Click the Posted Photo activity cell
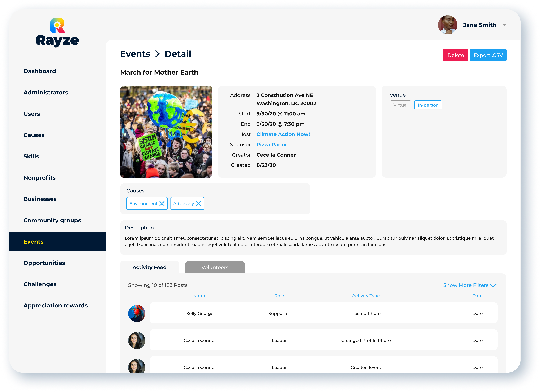The height and width of the screenshot is (392, 540). pos(366,313)
